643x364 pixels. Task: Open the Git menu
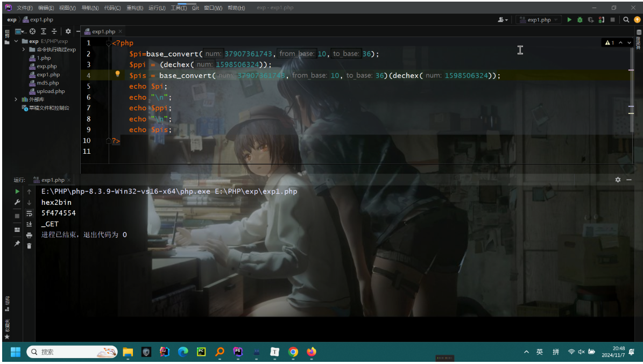point(196,8)
